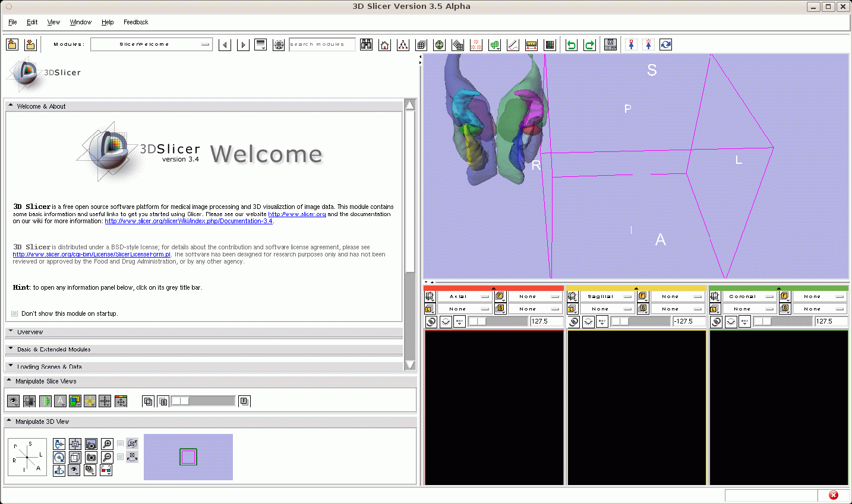This screenshot has height=504, width=852.
Task: Open the Coronal orientation dropdown
Action: pyautogui.click(x=750, y=296)
